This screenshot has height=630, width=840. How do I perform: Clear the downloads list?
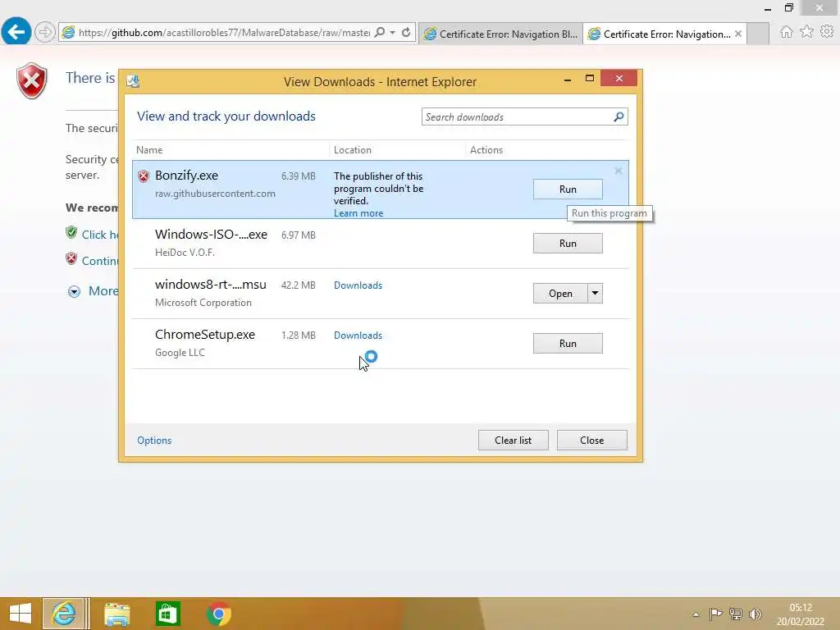pos(514,441)
